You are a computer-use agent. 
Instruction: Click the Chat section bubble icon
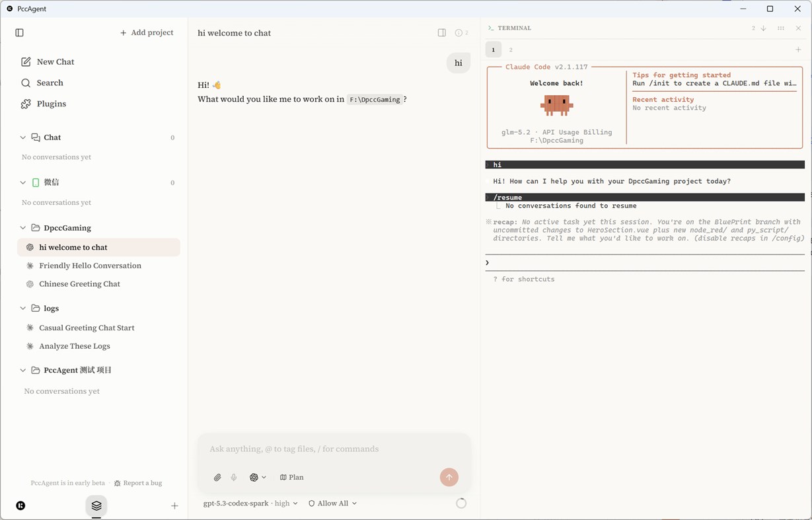(x=36, y=137)
